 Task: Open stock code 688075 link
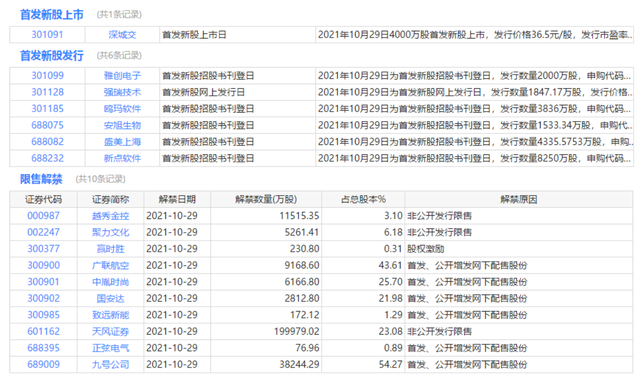pos(47,125)
